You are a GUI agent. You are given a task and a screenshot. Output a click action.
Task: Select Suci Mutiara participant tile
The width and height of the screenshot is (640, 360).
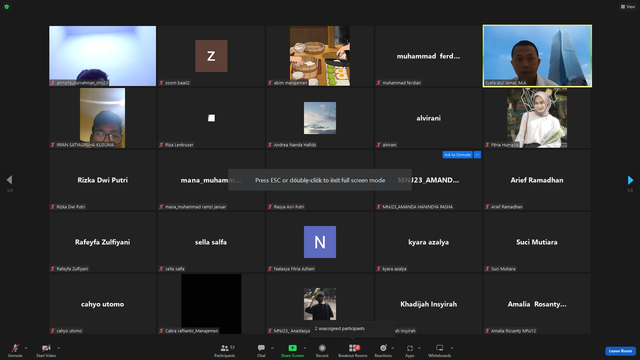coord(537,242)
